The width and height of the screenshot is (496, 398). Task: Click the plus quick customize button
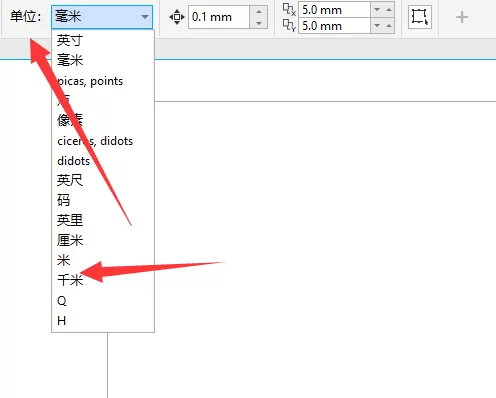pos(462,17)
